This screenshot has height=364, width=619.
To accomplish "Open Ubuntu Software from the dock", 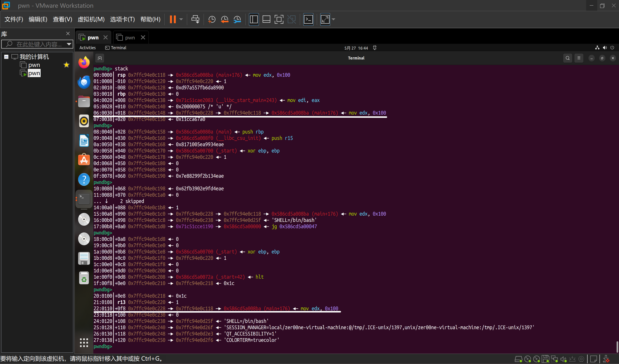I will click(x=84, y=160).
